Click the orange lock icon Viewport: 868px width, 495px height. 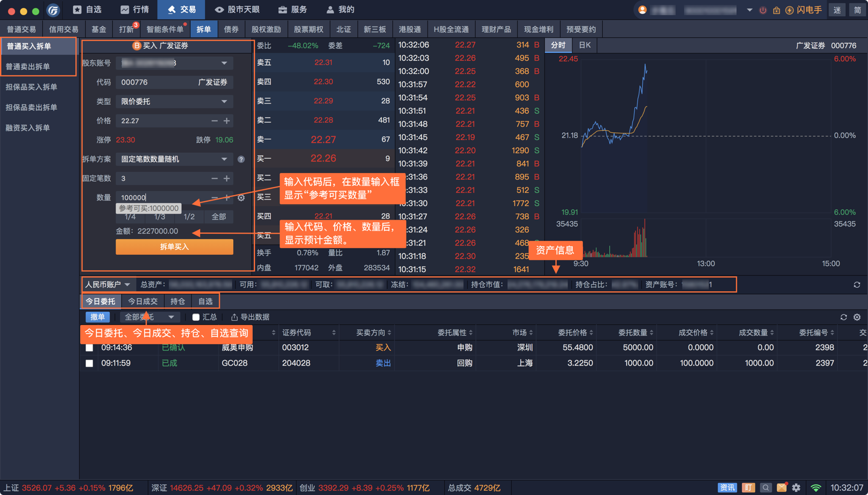[776, 10]
